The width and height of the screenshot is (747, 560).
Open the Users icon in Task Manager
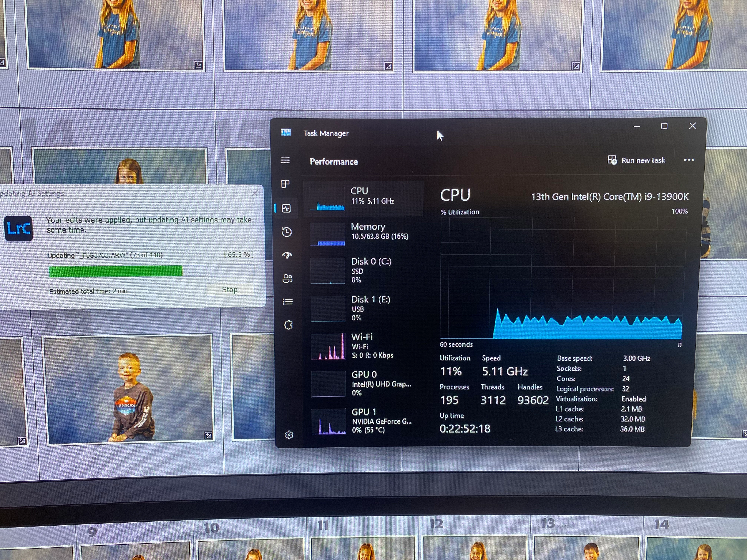tap(287, 279)
